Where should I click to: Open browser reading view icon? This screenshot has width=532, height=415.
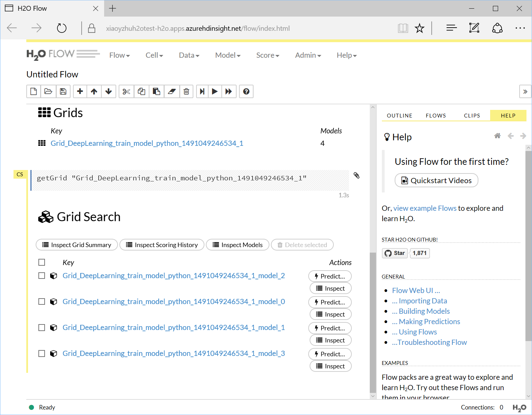(x=403, y=28)
